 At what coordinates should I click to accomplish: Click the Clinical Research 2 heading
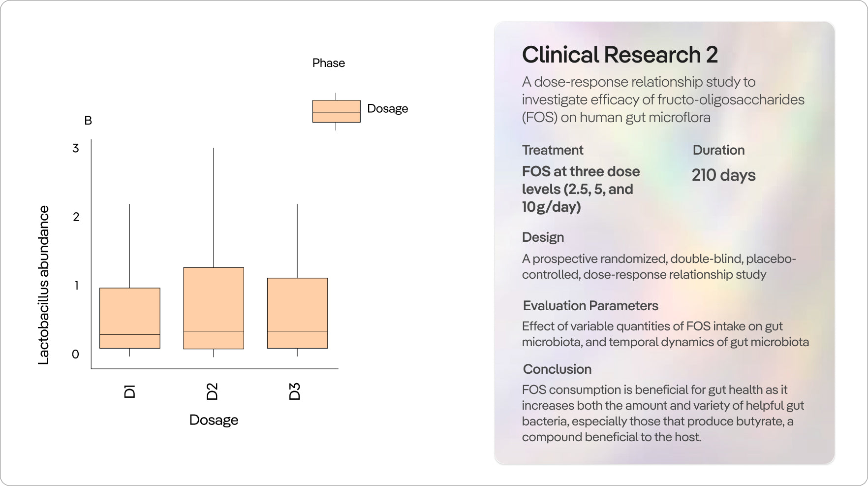pyautogui.click(x=620, y=55)
